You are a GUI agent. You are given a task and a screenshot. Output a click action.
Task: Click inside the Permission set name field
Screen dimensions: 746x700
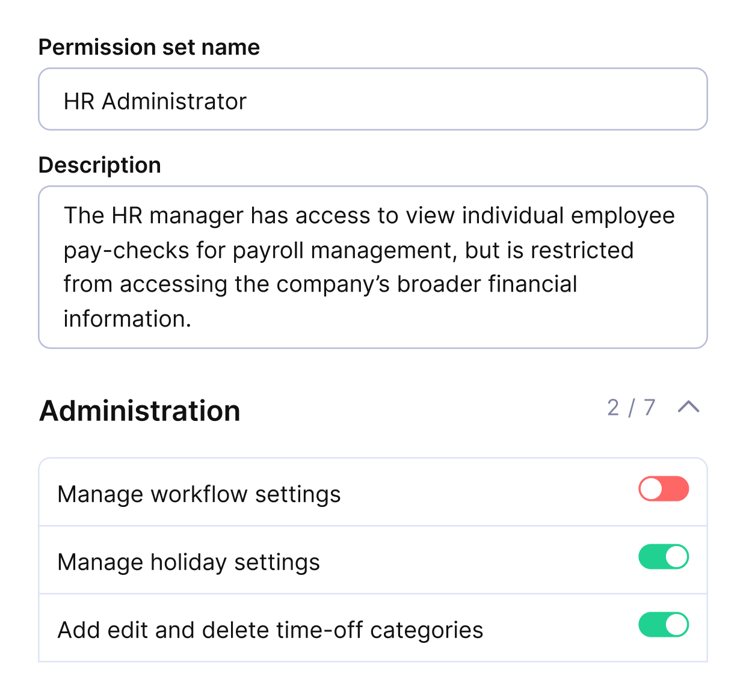point(373,99)
